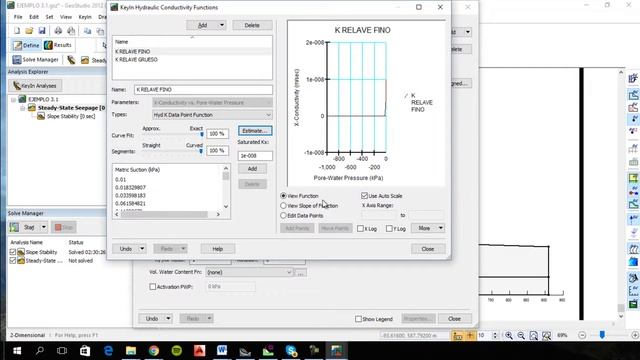Collapse EJEMPLO 3.1 tree node
The image size is (640, 360).
click(13, 99)
